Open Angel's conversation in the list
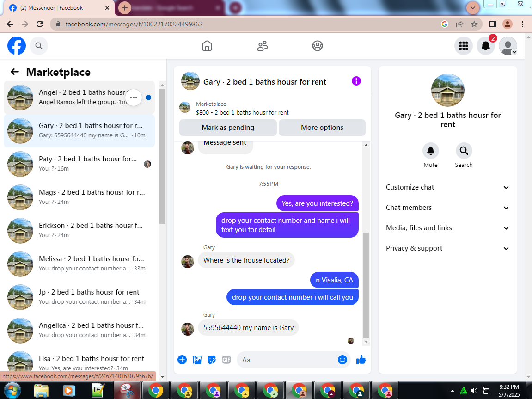Screen dimensions: 532x399 (79, 98)
